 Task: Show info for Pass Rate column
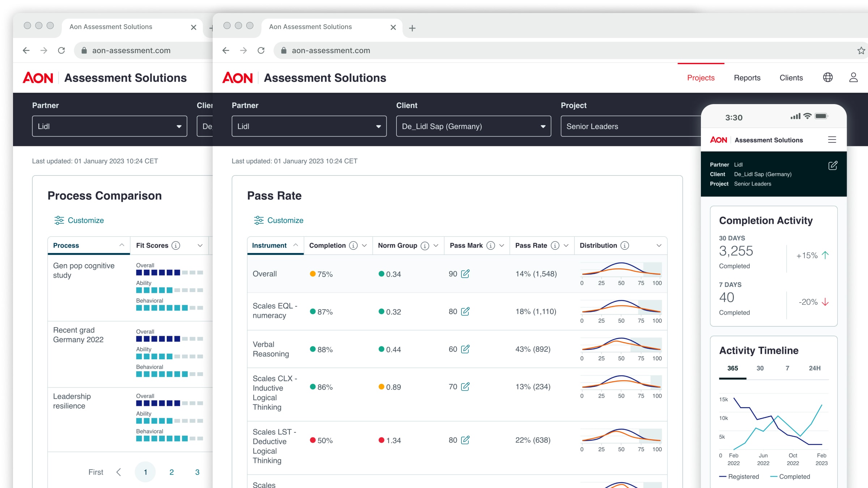[x=555, y=245]
